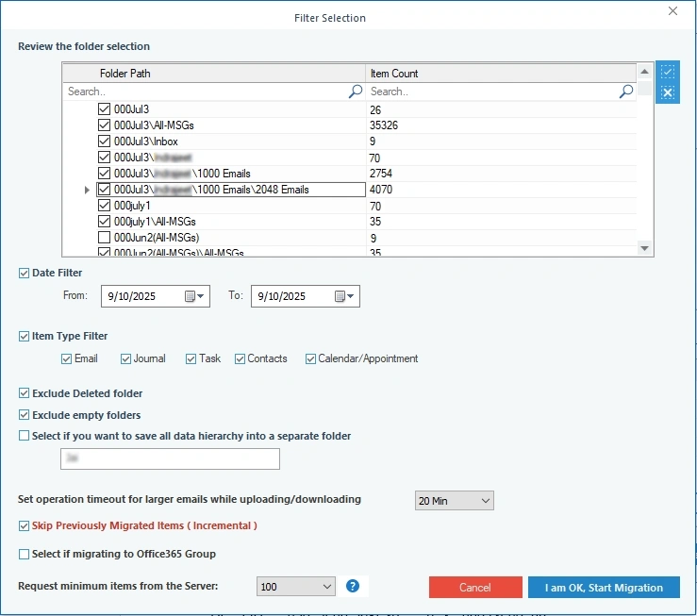Uncheck the Email item type

click(x=66, y=358)
